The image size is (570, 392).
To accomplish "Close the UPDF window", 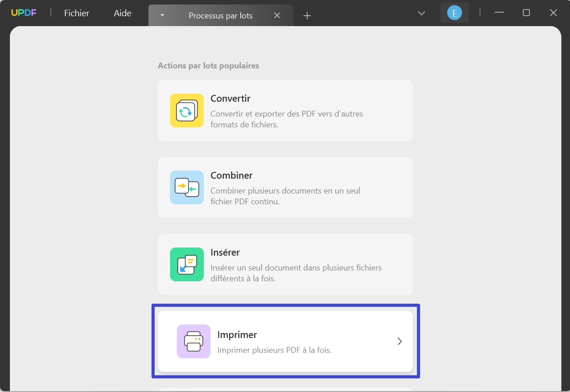I will (x=553, y=13).
